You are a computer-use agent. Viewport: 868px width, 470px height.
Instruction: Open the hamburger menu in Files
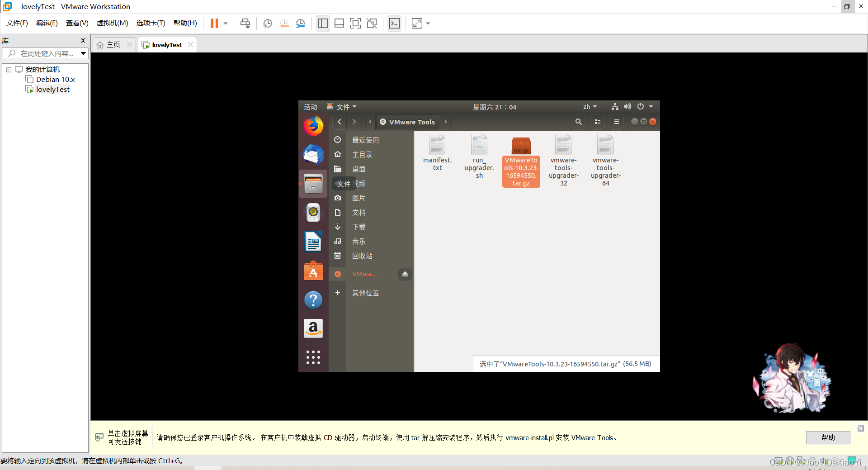617,122
